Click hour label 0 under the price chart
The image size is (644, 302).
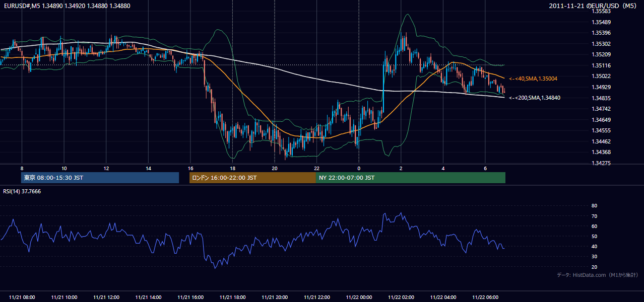point(359,168)
